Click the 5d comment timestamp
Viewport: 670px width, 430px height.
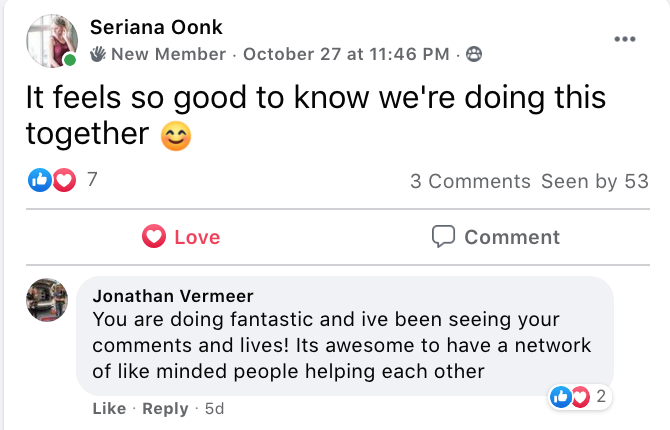click(x=215, y=408)
